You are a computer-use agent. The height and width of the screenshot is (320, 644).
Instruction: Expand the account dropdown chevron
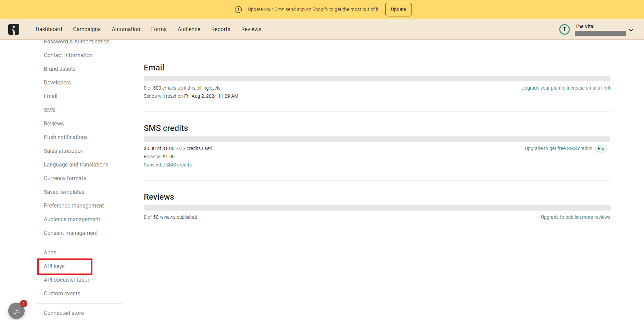coord(631,30)
